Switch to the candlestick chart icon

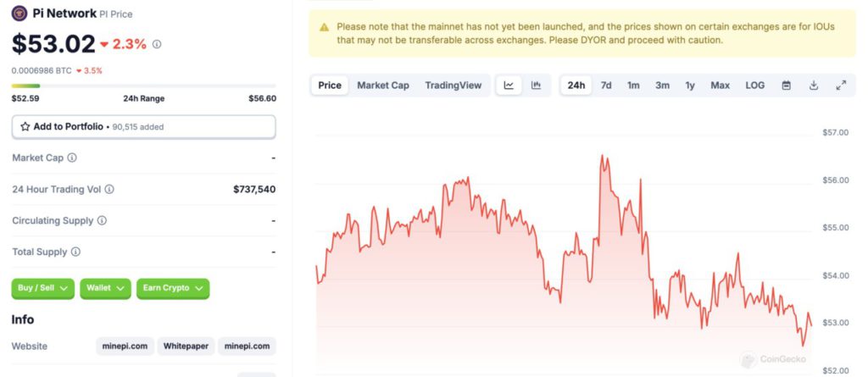point(536,86)
